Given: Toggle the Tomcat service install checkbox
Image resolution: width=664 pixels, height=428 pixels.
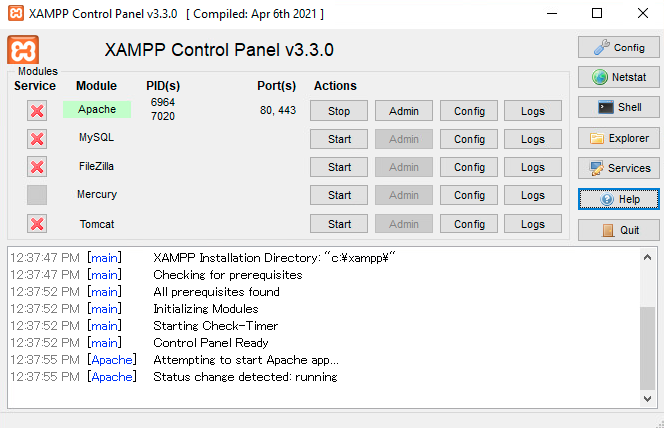Looking at the screenshot, I should pos(37,224).
